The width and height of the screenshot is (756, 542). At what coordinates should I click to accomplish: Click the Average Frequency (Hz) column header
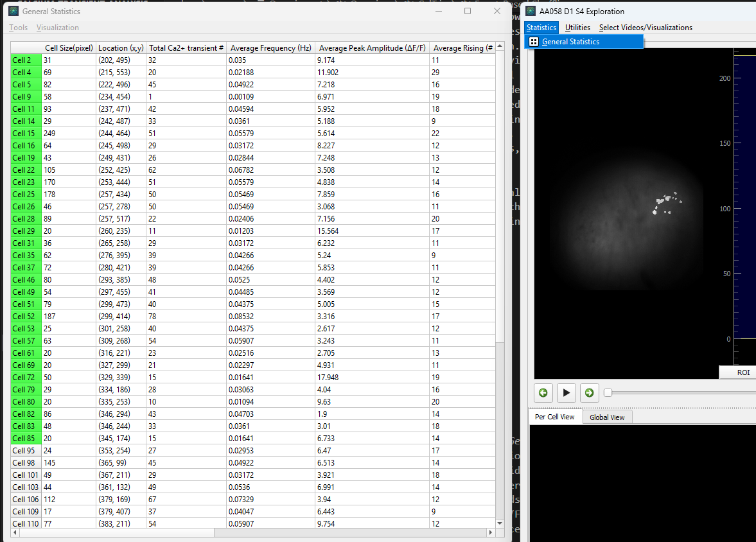[270, 48]
